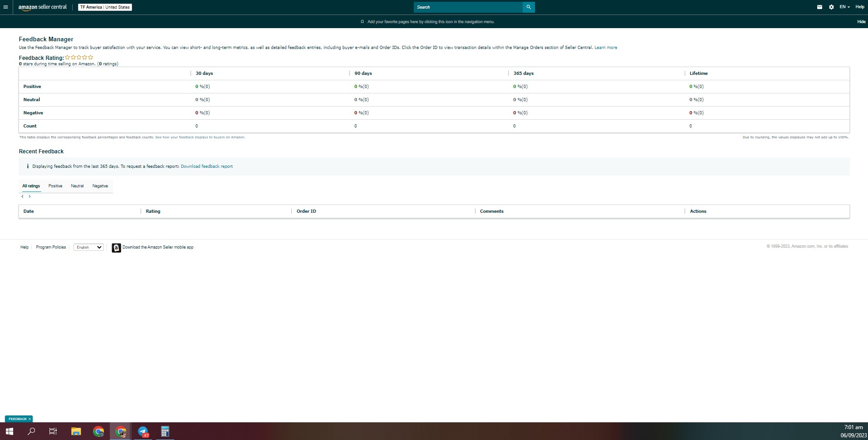Open the active Chrome window taskbar icon
The image size is (868, 440).
tap(121, 431)
